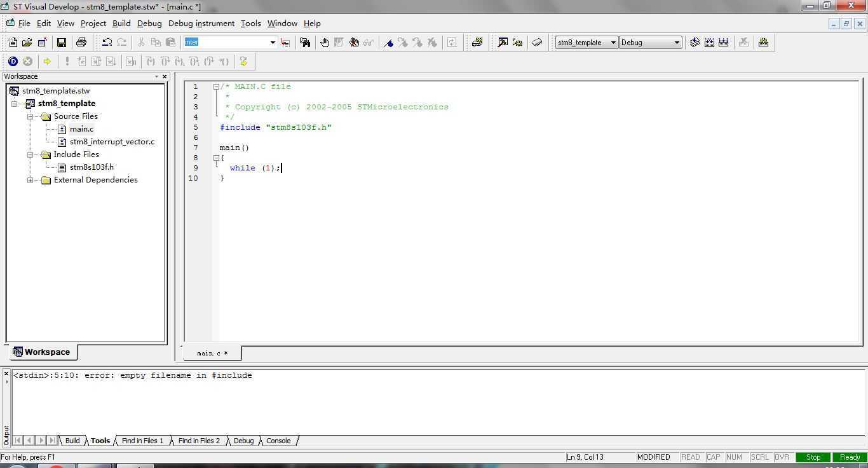Click last green build toolbar icon
This screenshot has height=468, width=868.
763,43
